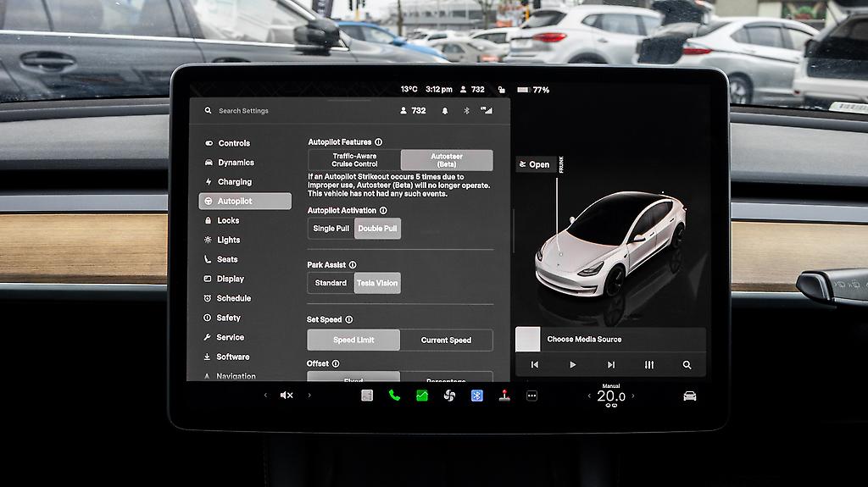Skip to next track

coord(610,365)
